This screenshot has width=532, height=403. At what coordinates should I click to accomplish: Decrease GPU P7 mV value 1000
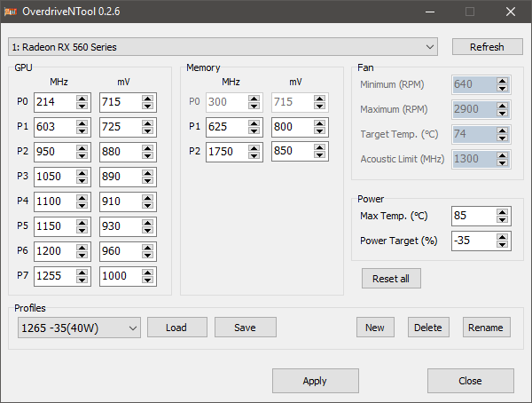click(147, 280)
